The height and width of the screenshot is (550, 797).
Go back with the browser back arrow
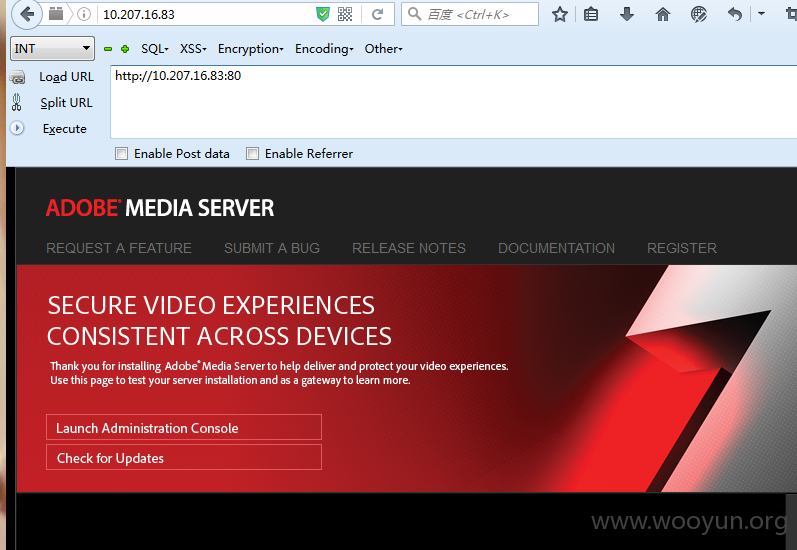[25, 14]
